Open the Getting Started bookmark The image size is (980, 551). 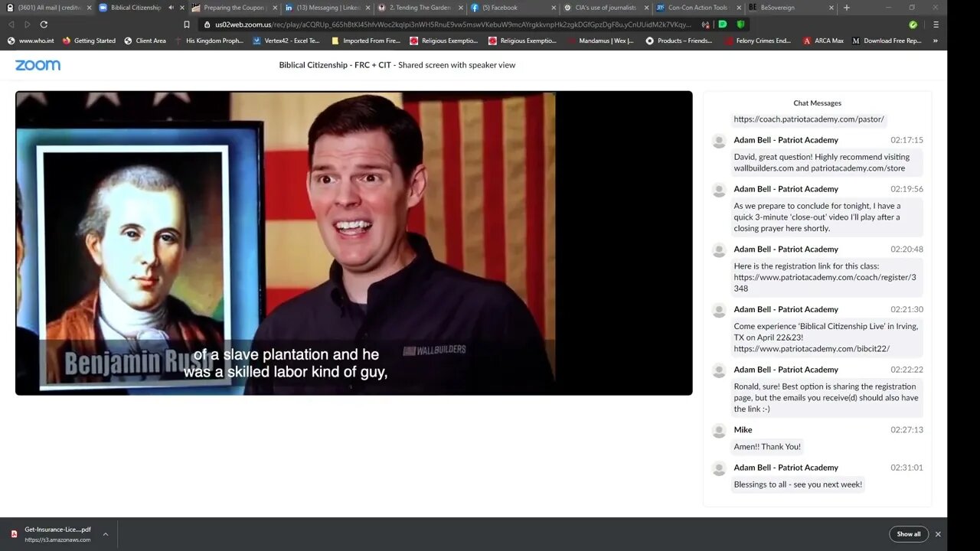tap(89, 41)
